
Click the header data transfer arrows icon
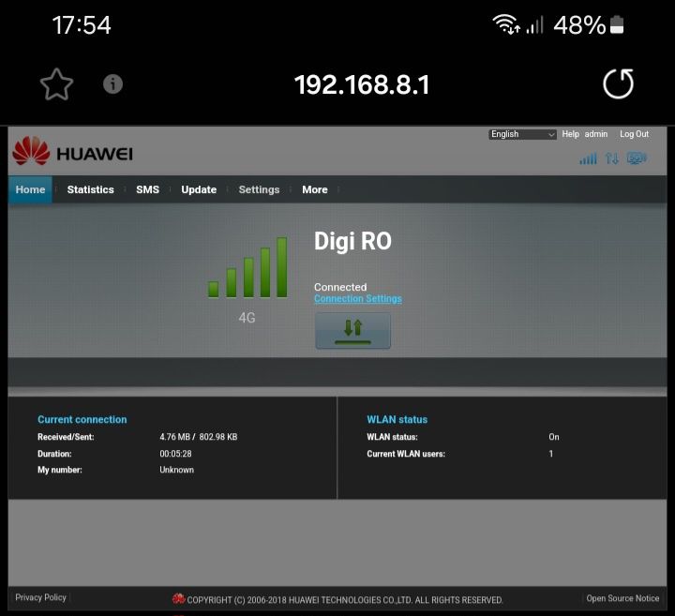tap(611, 158)
